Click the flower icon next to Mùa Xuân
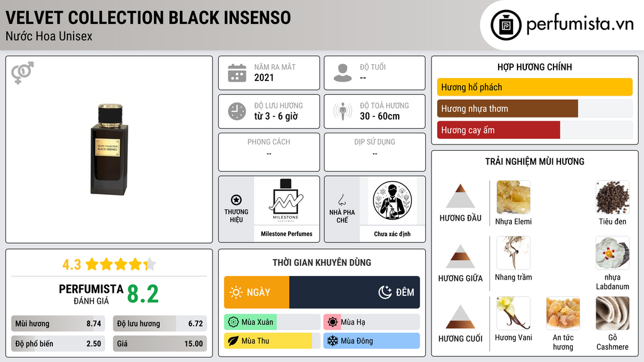Image resolution: width=644 pixels, height=362 pixels. (233, 322)
